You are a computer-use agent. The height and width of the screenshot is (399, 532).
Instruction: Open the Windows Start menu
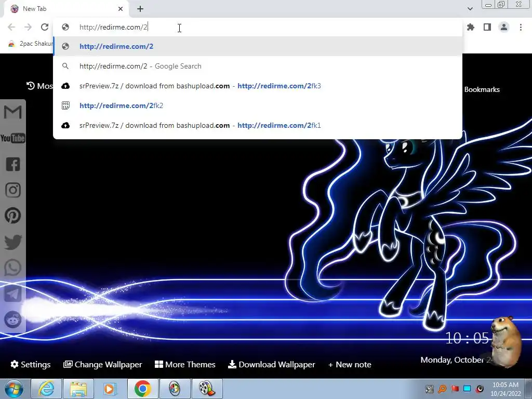(x=14, y=389)
